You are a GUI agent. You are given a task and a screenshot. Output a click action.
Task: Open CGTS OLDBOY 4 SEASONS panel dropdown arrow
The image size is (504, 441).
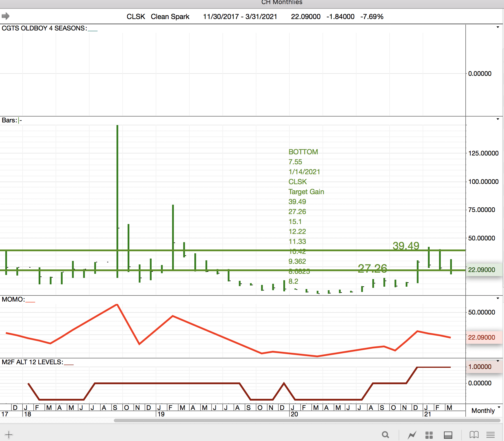click(498, 27)
